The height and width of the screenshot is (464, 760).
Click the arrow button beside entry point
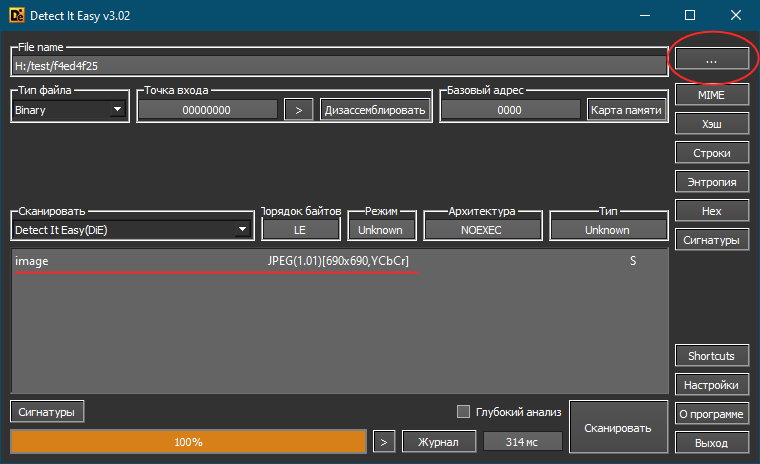coord(299,110)
